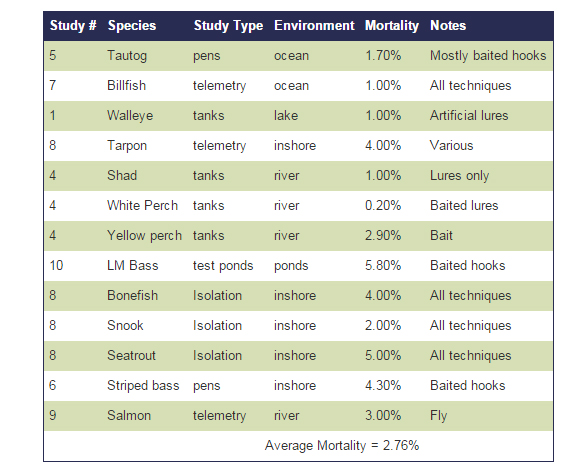Click the Average Mortality = 2.76% footer
The height and width of the screenshot is (476, 579).
pyautogui.click(x=342, y=446)
